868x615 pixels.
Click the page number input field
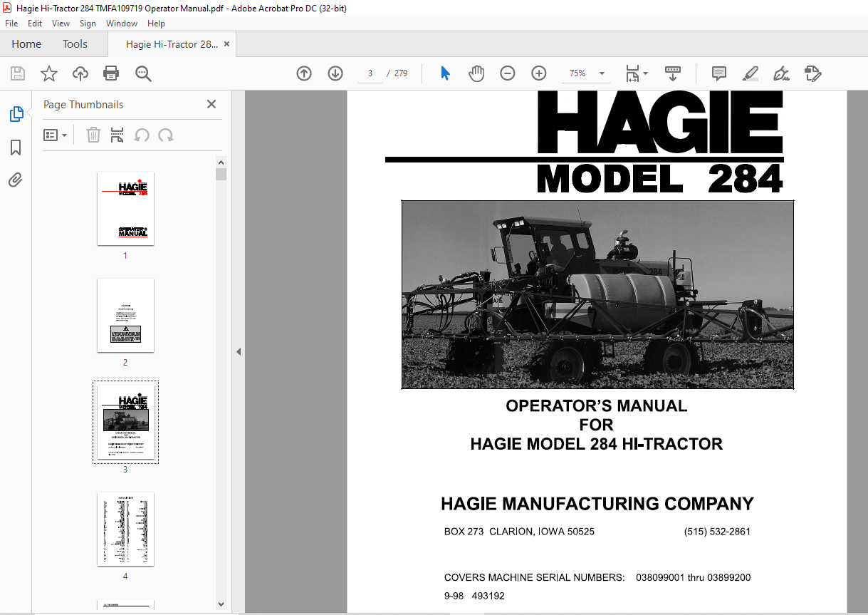pos(370,73)
